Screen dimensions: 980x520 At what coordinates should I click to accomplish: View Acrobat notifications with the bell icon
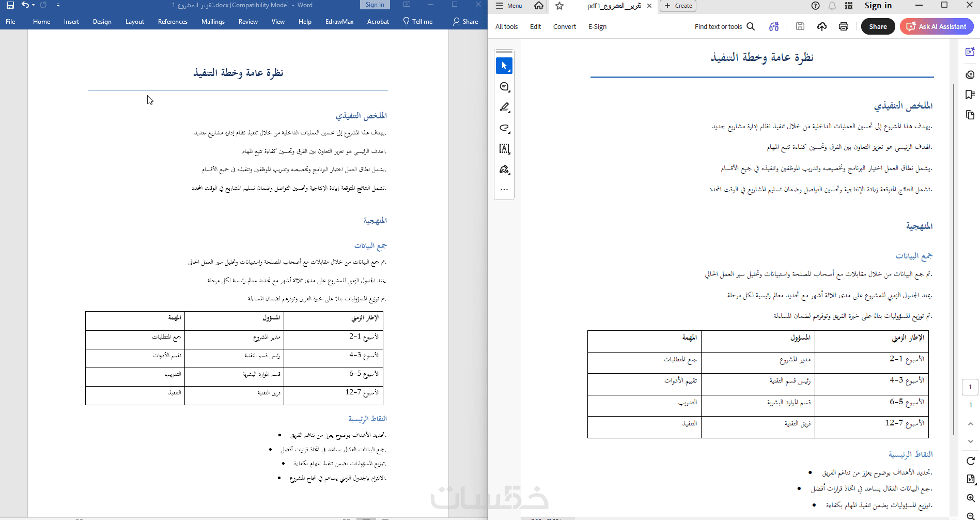click(x=832, y=6)
